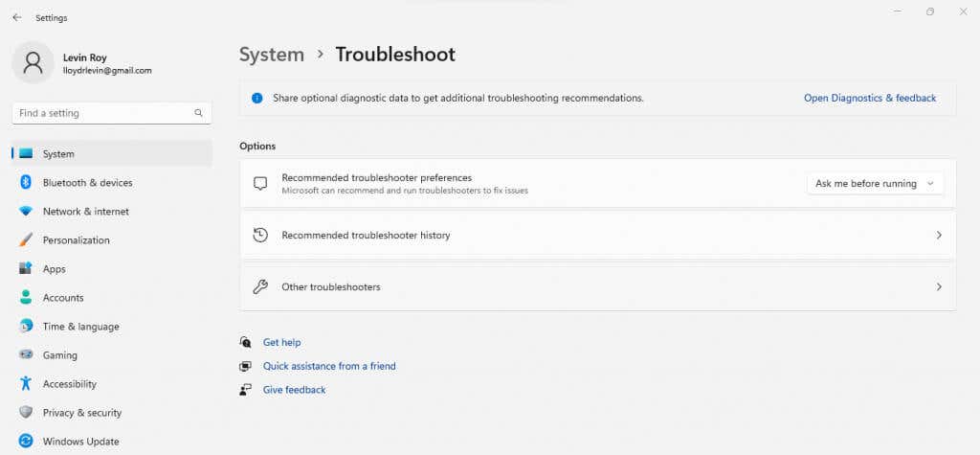Click the Recommended troubleshooter preferences label
Screen dimensions: 980x455
coord(377,178)
